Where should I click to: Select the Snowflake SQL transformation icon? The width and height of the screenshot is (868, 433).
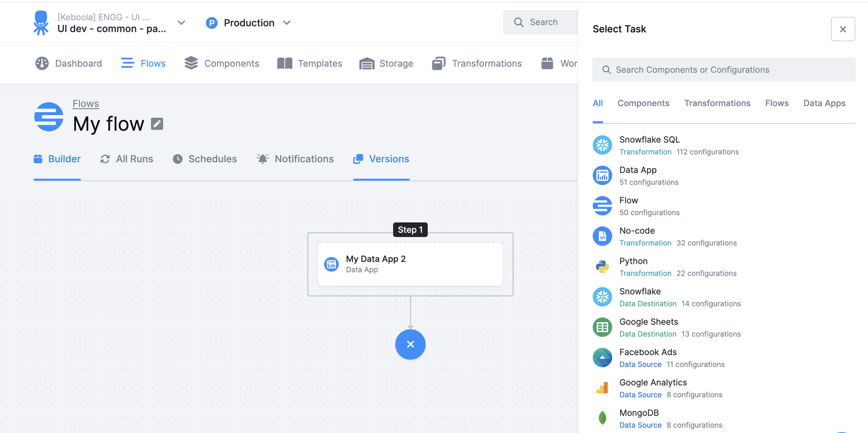[602, 144]
